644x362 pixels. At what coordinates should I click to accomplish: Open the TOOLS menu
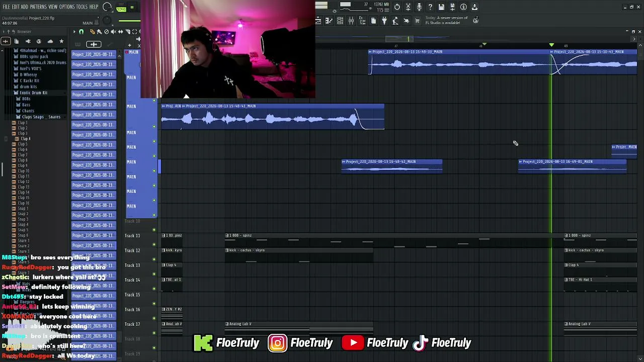(x=82, y=7)
